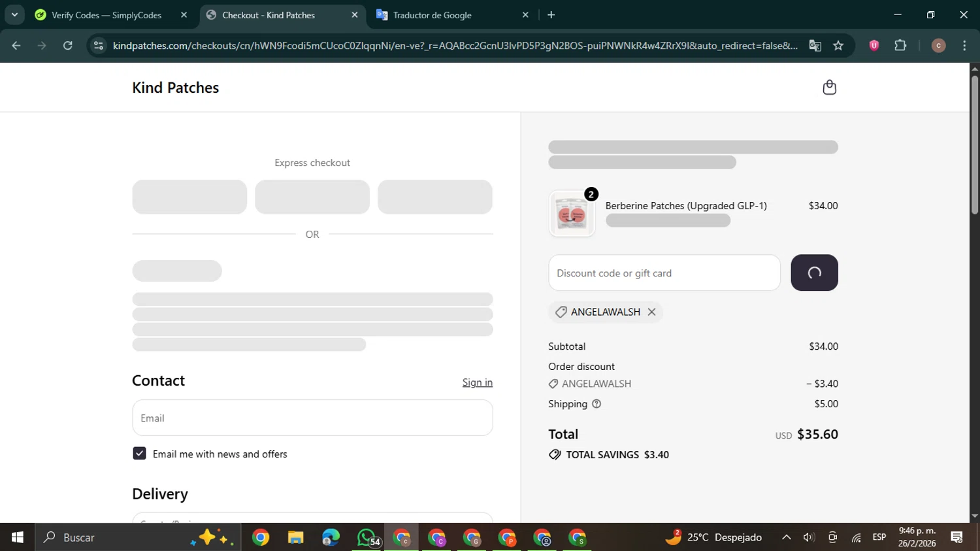This screenshot has height=551, width=980.
Task: Show hidden system tray icons
Action: 787,537
